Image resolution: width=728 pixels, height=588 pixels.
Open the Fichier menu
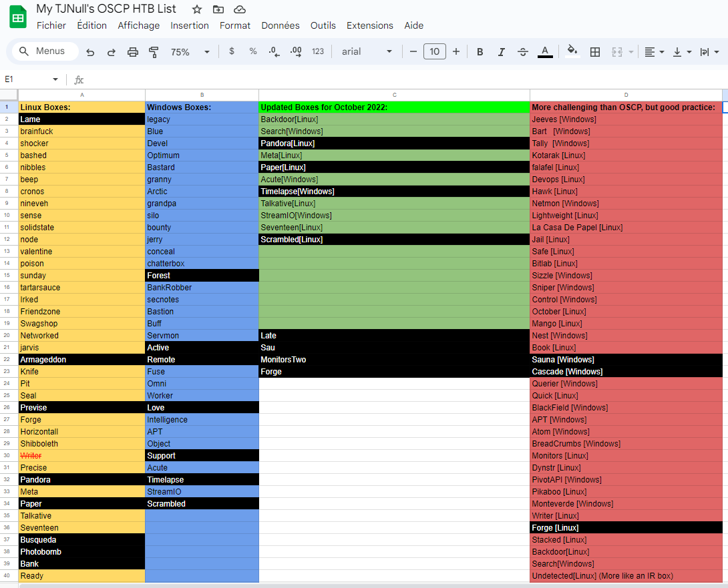pos(51,25)
